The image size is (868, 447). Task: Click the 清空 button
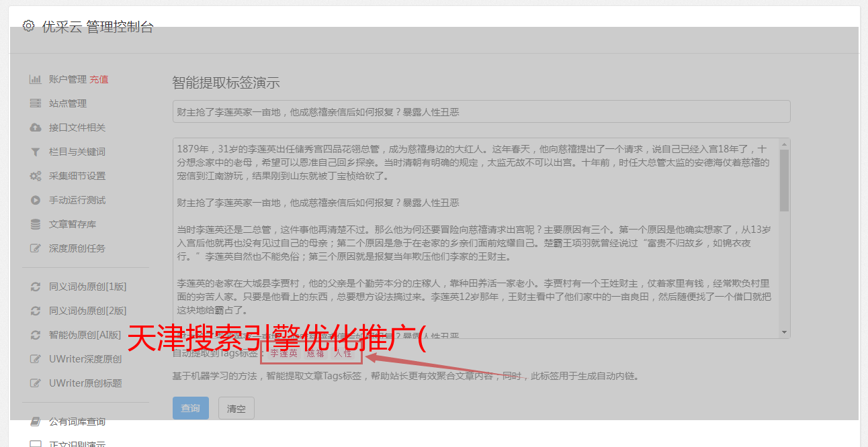coord(236,408)
